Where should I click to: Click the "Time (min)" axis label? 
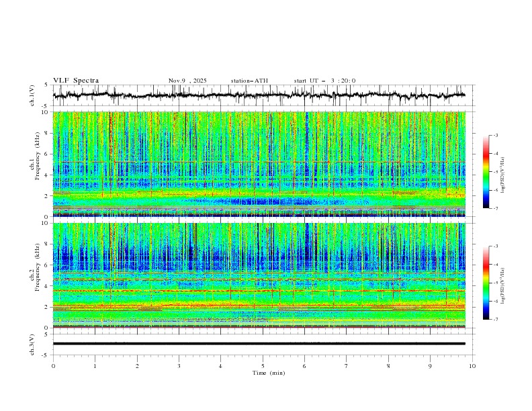[x=269, y=373]
